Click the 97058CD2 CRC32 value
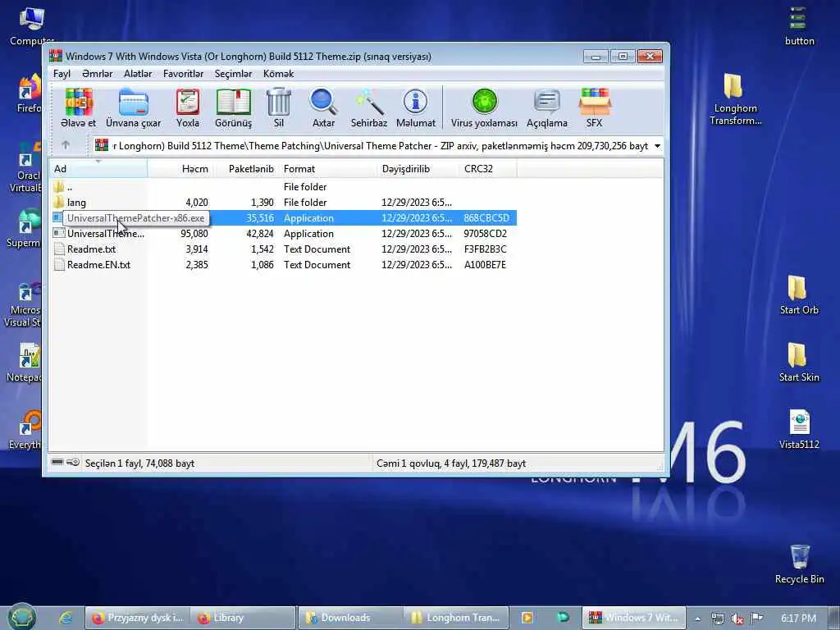 coord(486,234)
